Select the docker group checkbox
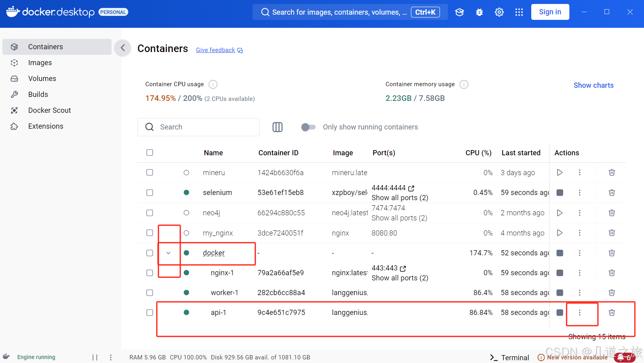 coord(150,253)
